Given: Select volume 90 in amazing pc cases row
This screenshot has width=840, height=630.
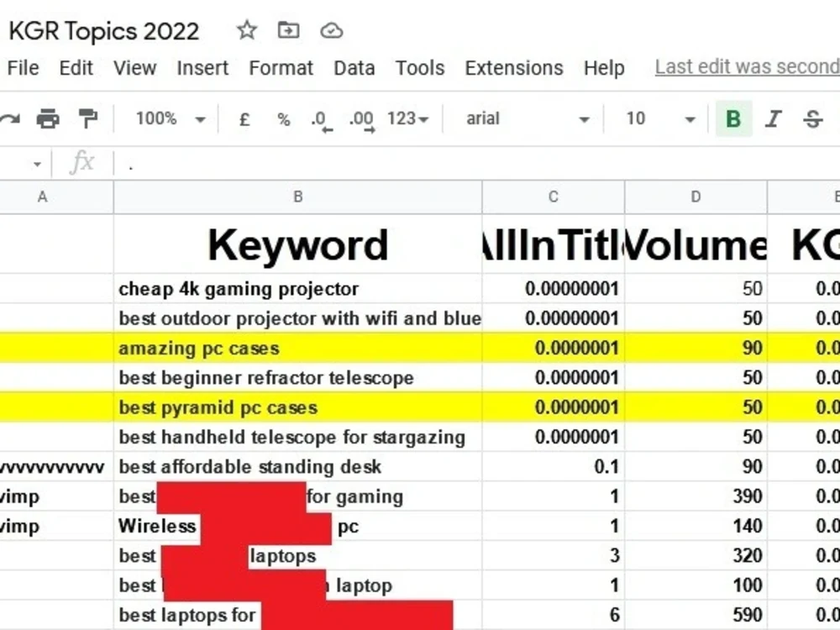Looking at the screenshot, I should point(696,349).
